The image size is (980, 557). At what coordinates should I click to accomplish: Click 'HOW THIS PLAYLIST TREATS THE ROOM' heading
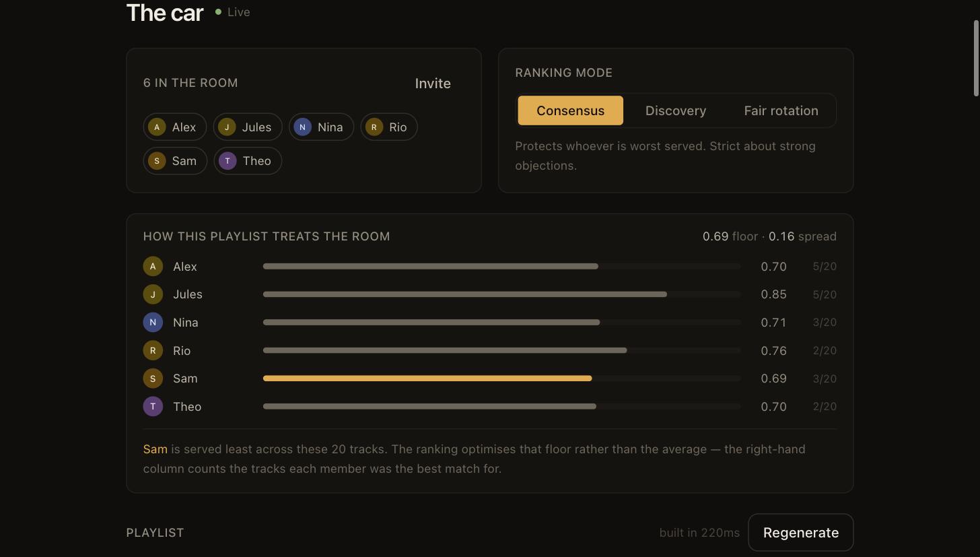[267, 236]
